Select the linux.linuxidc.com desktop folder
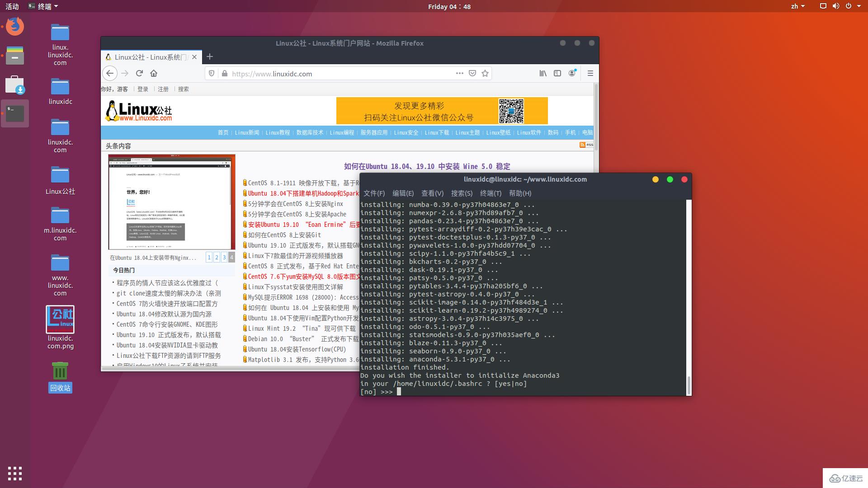 60,44
